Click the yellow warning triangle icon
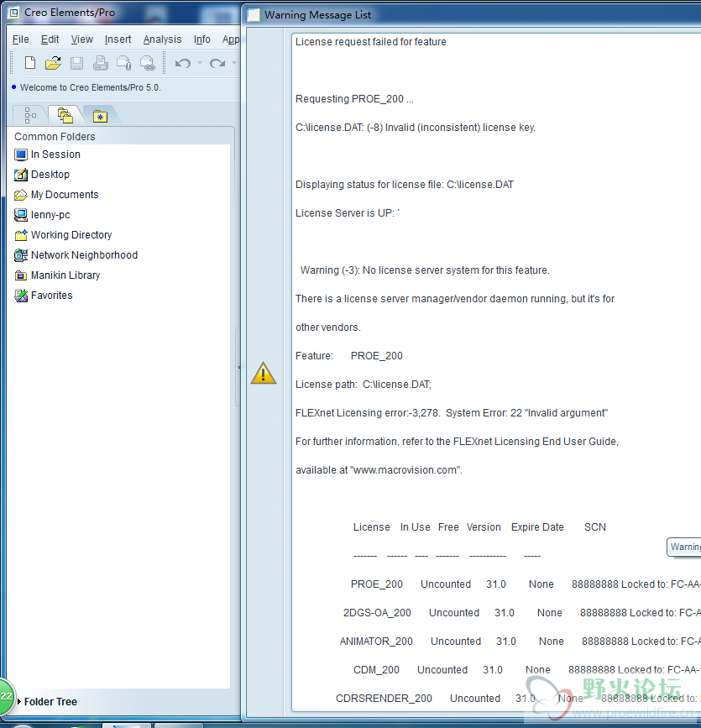The height and width of the screenshot is (728, 701). [x=264, y=373]
